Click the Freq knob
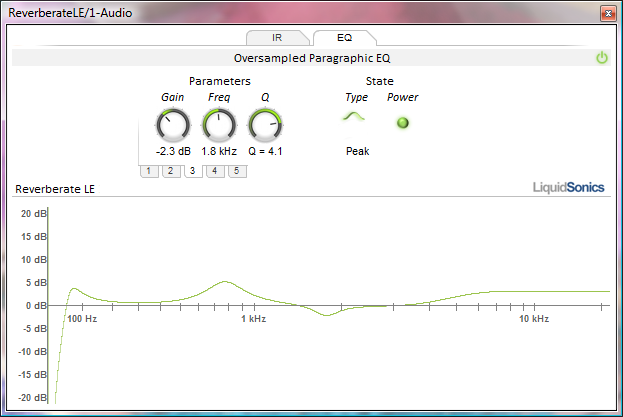The height and width of the screenshot is (417, 623). pyautogui.click(x=219, y=125)
